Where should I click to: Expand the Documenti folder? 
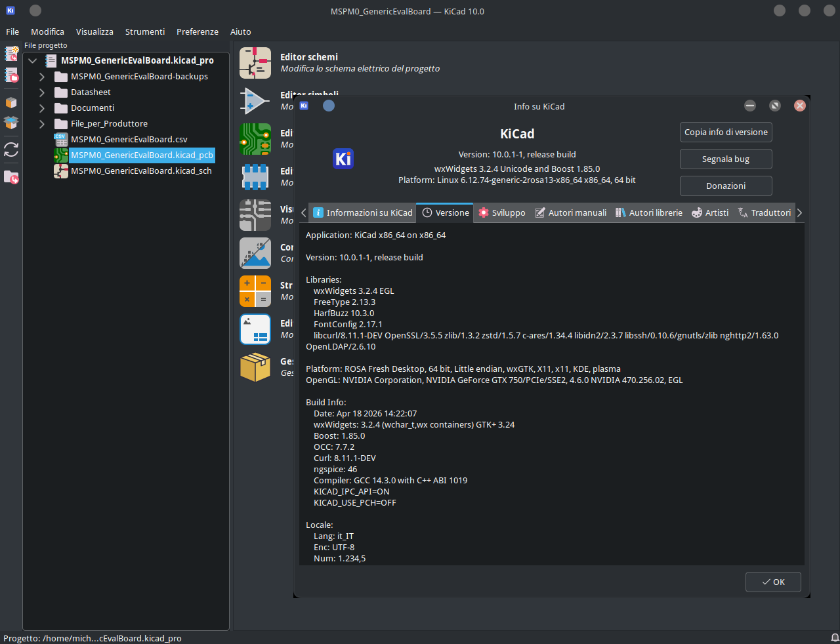42,108
